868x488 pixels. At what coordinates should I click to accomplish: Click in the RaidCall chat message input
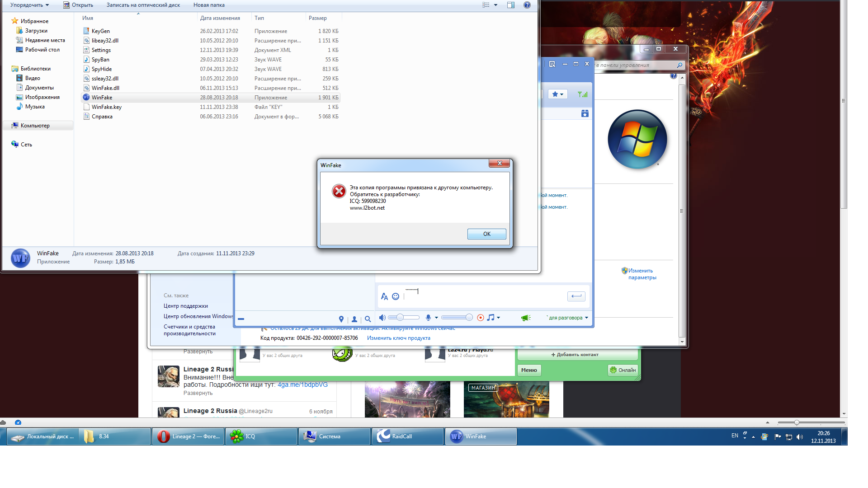[x=484, y=296]
